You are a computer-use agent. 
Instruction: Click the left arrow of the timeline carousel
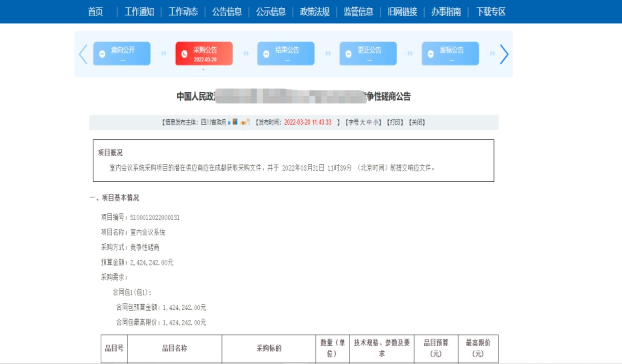point(83,54)
